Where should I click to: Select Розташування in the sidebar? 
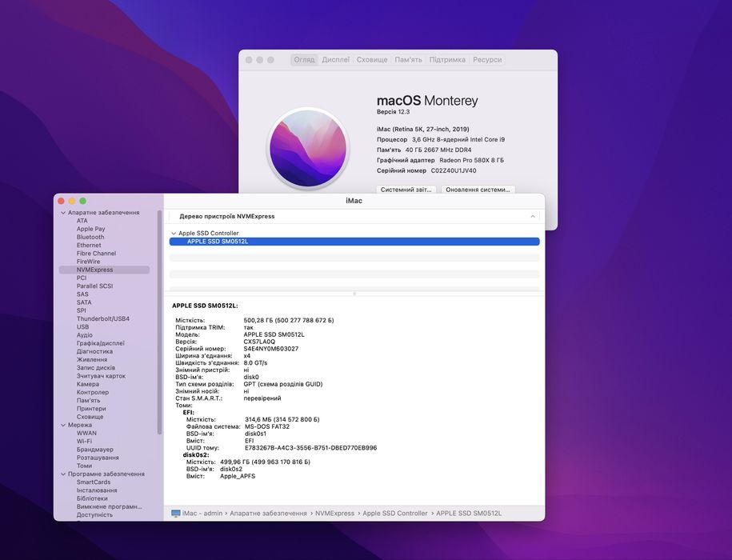[x=98, y=458]
